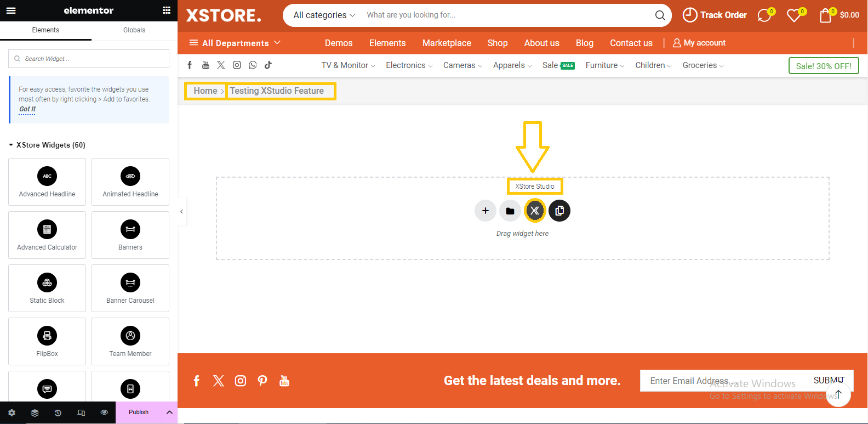The image size is (868, 424).
Task: Click the Sale! 30% OFF! button
Action: pyautogui.click(x=824, y=66)
